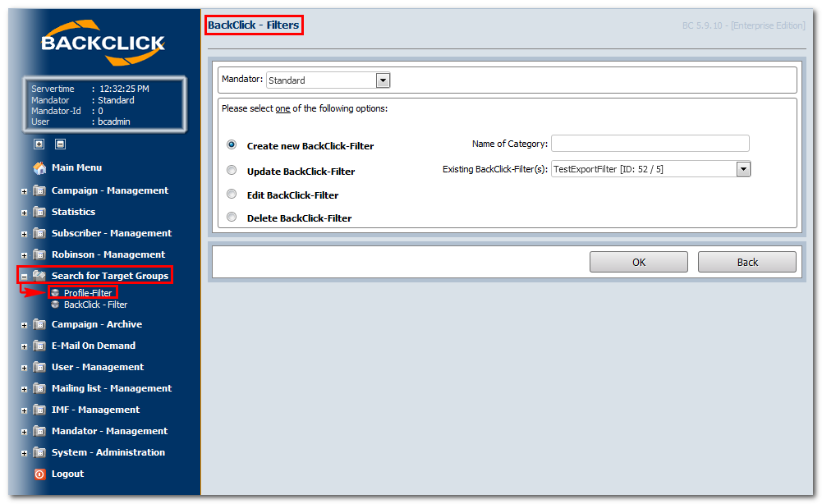
Task: Click the expand-all plus icon
Action: pyautogui.click(x=39, y=144)
